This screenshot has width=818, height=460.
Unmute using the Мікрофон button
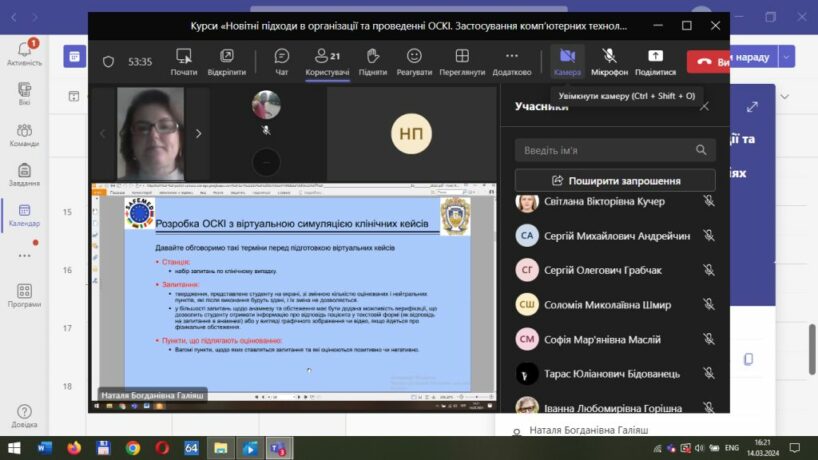tap(609, 61)
